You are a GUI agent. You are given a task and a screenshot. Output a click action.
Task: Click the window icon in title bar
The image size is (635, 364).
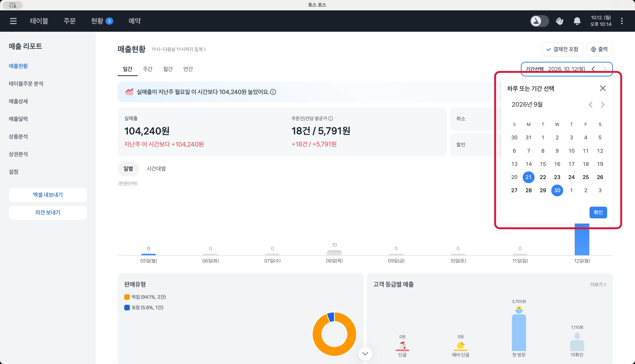13,5
